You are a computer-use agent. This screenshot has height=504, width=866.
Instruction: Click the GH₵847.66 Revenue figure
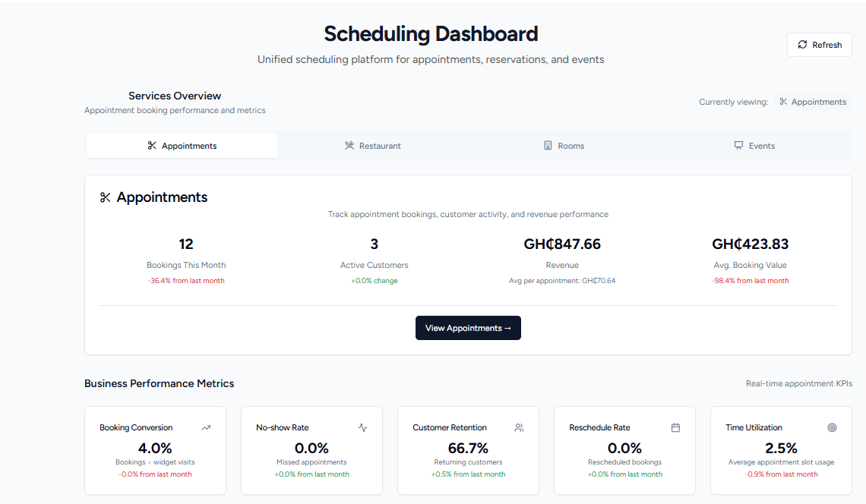tap(562, 244)
